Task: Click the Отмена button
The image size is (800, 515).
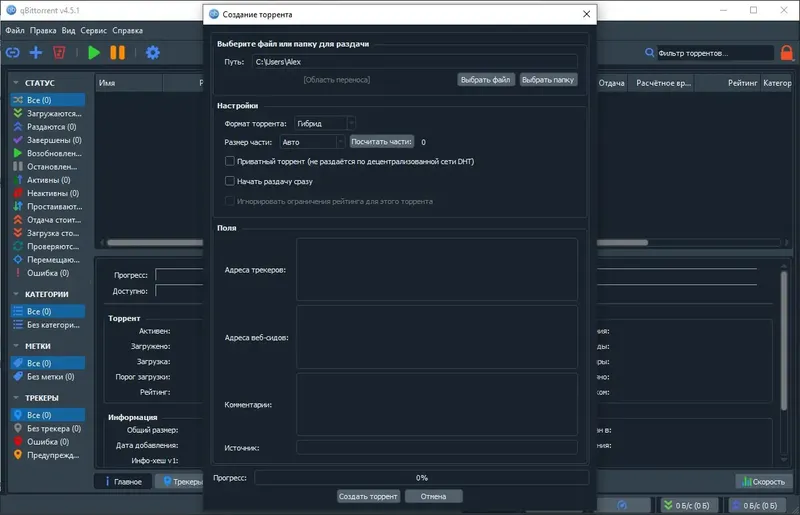Action: [434, 496]
